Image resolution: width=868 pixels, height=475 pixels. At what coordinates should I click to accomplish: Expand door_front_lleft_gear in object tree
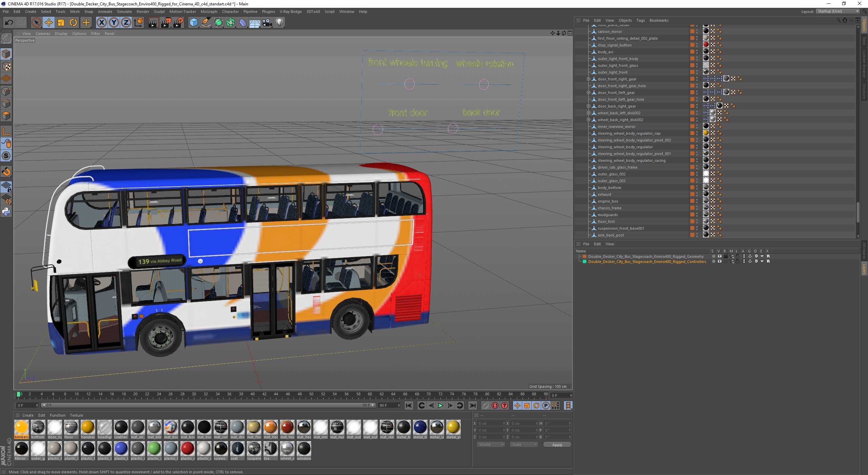tap(589, 93)
